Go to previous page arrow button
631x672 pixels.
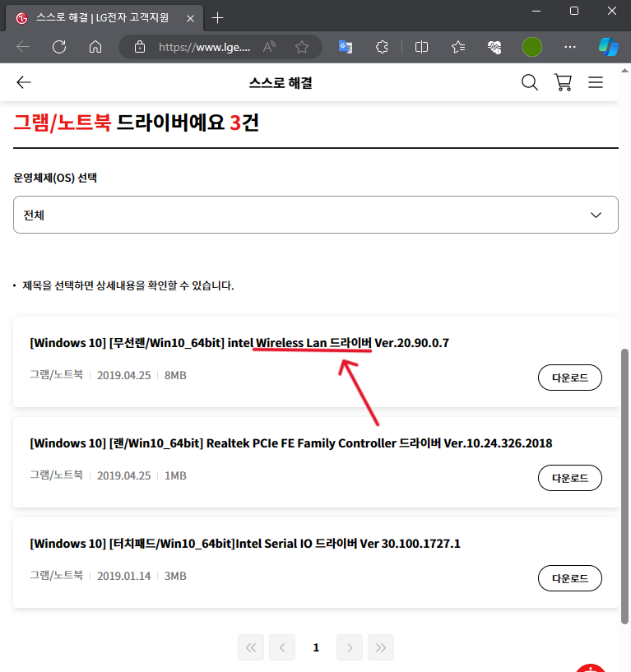(x=282, y=647)
